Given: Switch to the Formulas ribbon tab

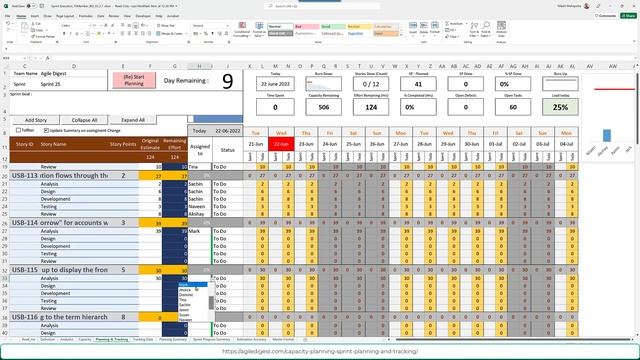Looking at the screenshot, I should point(86,16).
